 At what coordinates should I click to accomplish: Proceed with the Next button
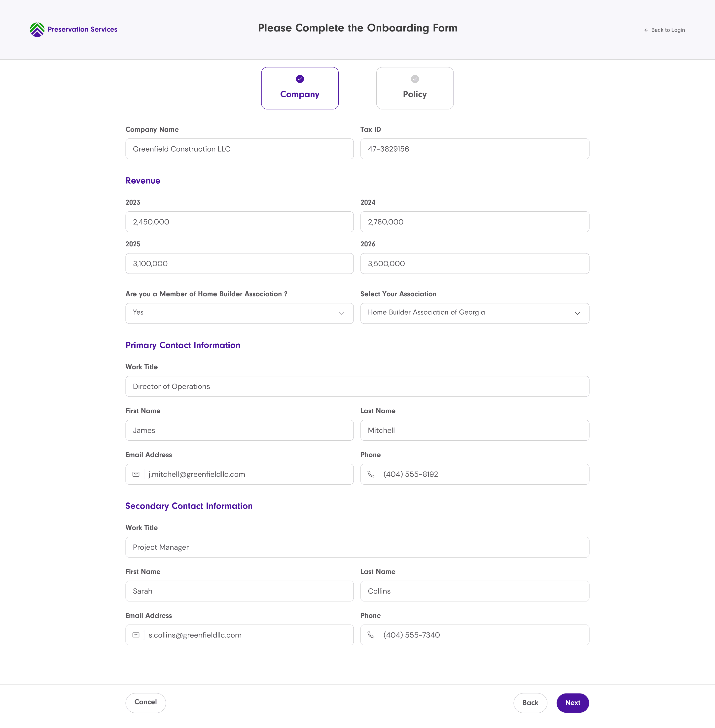click(x=572, y=702)
